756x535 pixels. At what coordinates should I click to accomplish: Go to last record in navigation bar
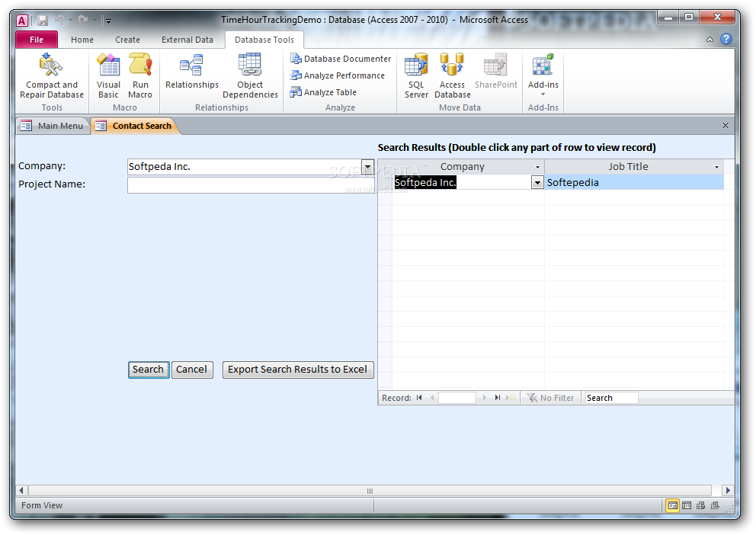tap(497, 398)
